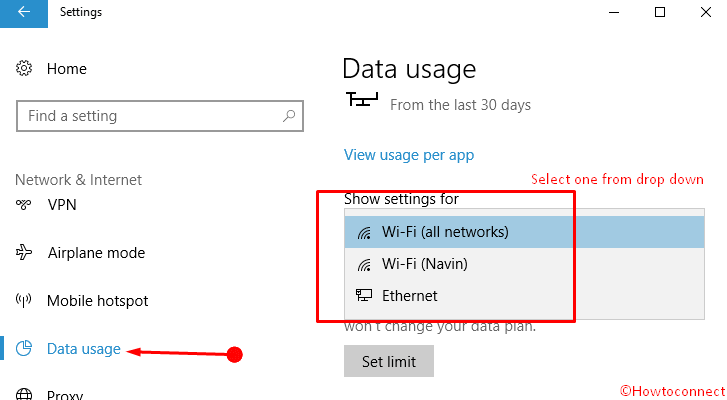Go back using the Settings back arrow
The height and width of the screenshot is (400, 727).
point(24,12)
